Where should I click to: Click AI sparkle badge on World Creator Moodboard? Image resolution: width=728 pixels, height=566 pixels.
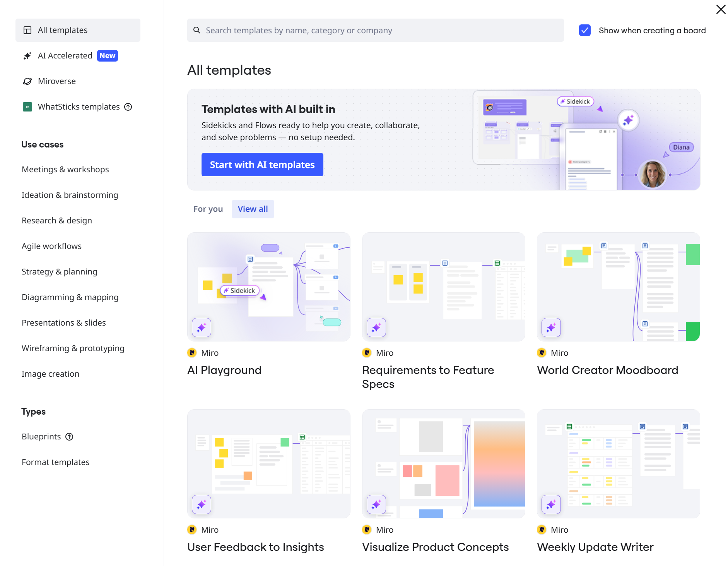coord(551,328)
